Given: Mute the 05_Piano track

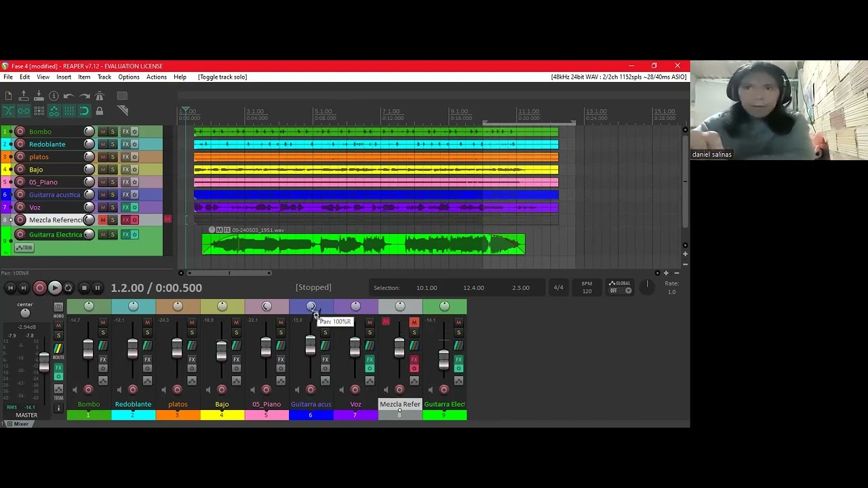Looking at the screenshot, I should coord(103,182).
